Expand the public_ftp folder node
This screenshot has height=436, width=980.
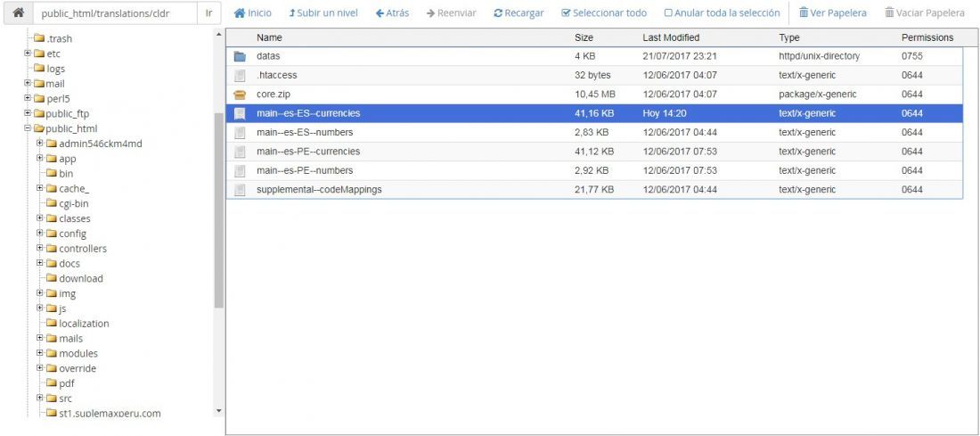(x=28, y=113)
